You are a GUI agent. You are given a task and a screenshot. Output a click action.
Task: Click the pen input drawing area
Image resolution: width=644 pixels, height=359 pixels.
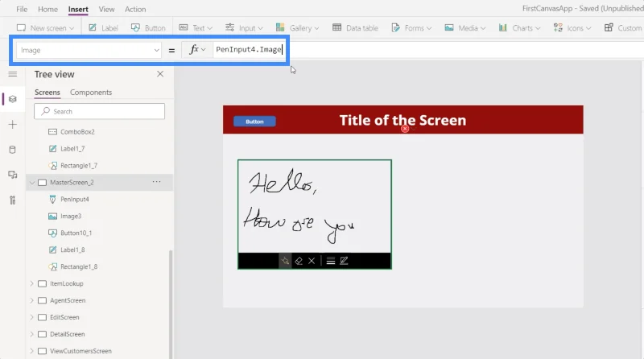pyautogui.click(x=315, y=207)
